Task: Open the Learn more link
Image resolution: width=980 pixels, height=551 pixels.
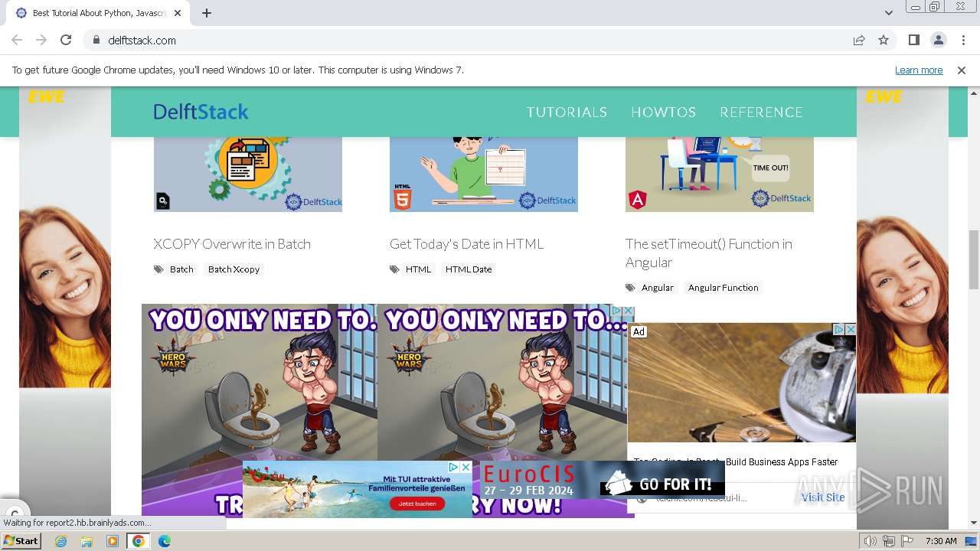Action: point(919,70)
